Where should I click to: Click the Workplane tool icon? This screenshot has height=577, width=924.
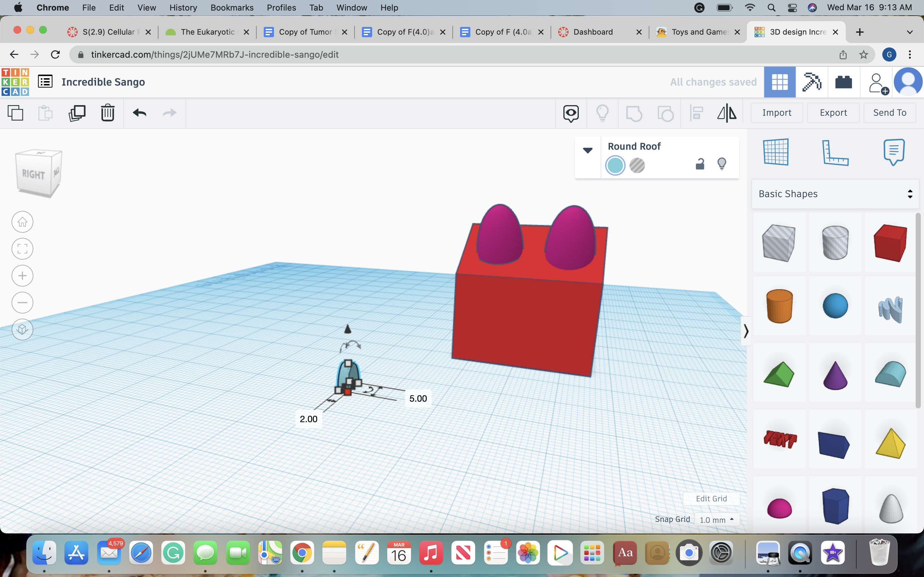click(776, 152)
